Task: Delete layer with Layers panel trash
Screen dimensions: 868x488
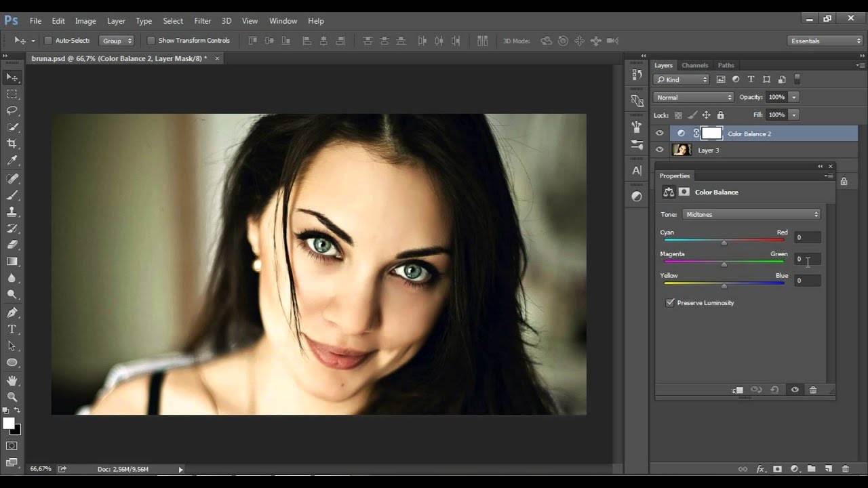Action: click(845, 469)
